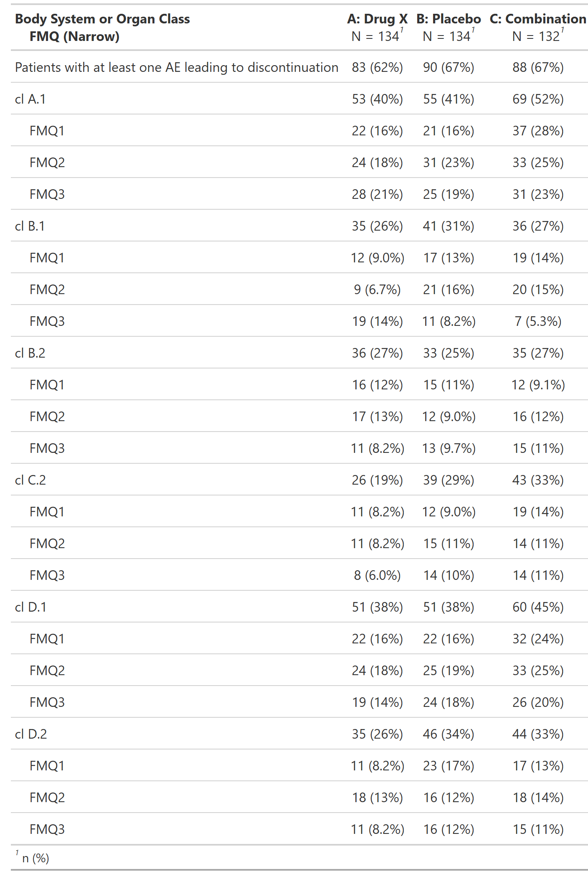Click the 'Body System or Organ Class' header
This screenshot has height=874, width=588.
(102, 19)
